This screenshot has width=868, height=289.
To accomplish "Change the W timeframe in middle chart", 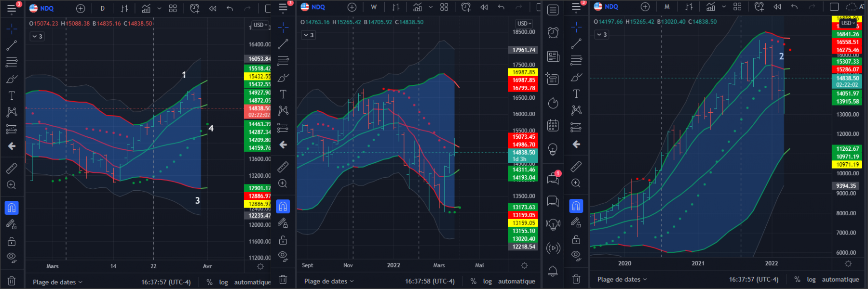I will pyautogui.click(x=374, y=7).
